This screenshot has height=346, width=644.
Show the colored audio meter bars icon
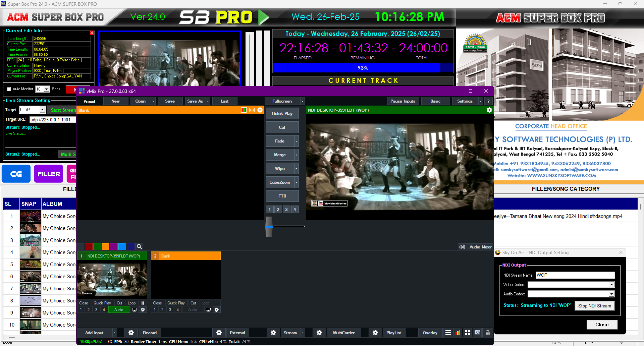(458, 333)
